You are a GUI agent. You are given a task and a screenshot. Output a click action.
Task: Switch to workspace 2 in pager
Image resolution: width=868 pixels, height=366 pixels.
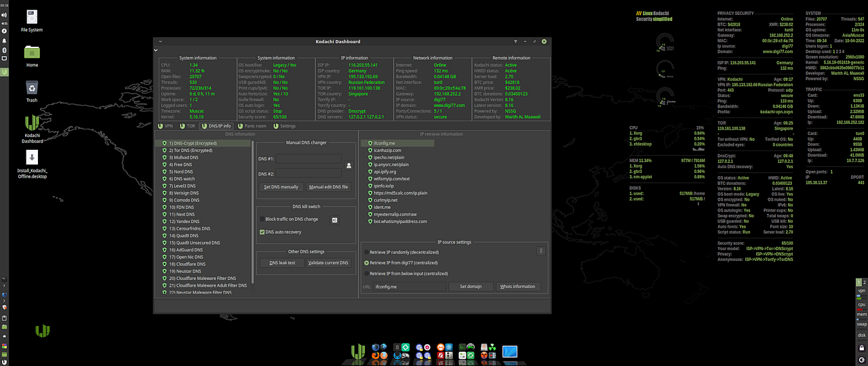coord(865,283)
